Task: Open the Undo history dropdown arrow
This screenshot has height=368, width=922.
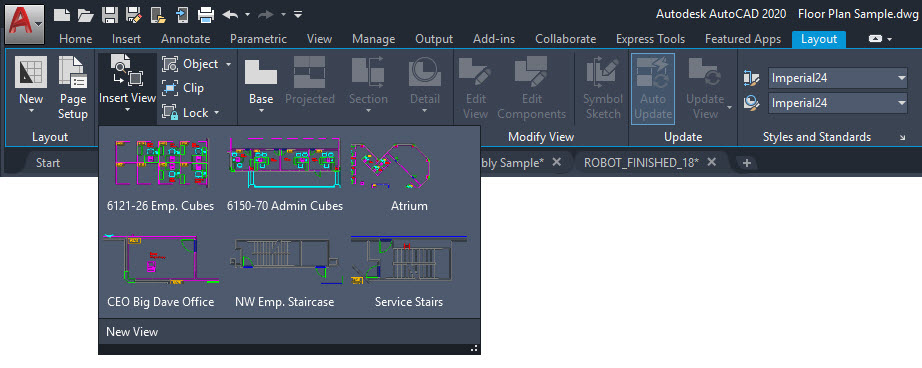Action: (248, 14)
